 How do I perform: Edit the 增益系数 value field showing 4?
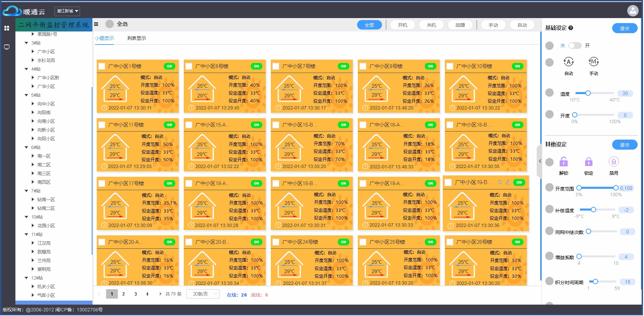click(x=626, y=257)
